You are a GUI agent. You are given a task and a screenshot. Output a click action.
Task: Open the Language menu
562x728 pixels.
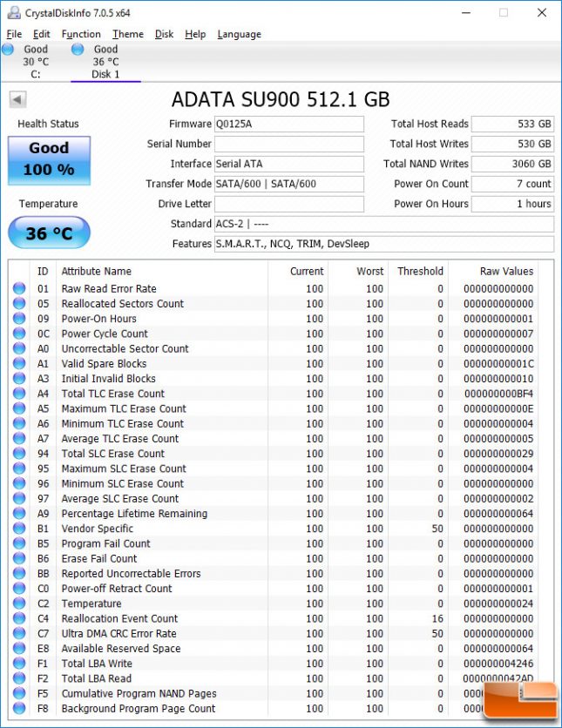point(240,34)
